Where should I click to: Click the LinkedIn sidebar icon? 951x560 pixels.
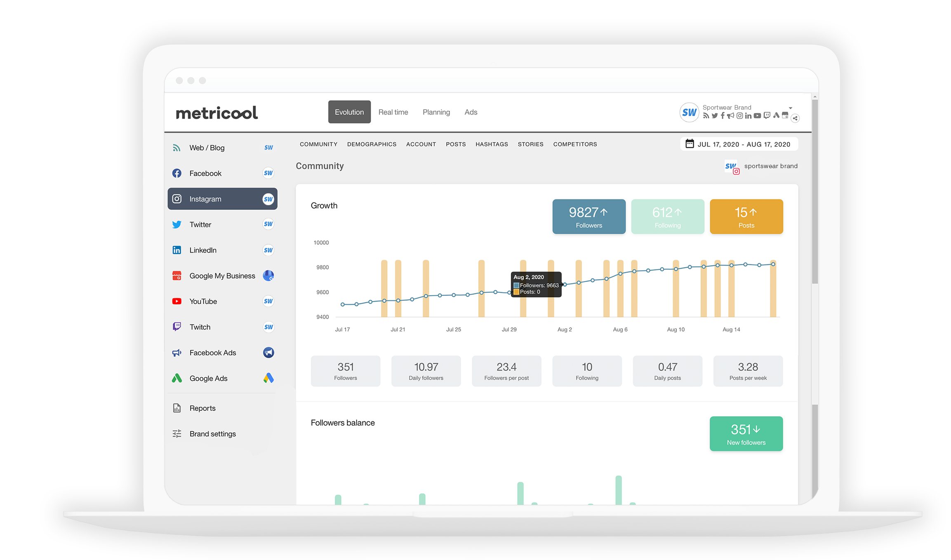pyautogui.click(x=177, y=250)
